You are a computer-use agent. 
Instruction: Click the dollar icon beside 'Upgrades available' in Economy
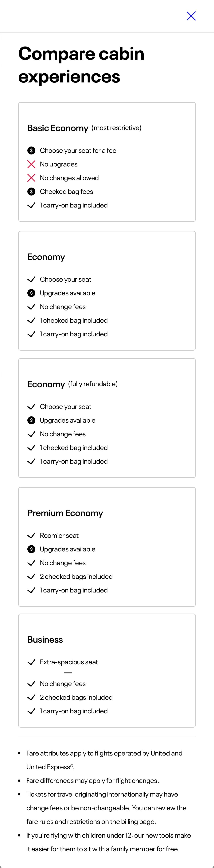tap(31, 293)
